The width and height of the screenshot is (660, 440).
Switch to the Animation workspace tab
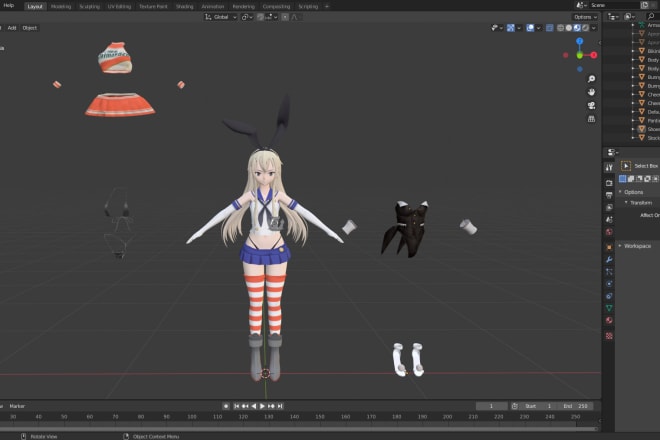(213, 6)
